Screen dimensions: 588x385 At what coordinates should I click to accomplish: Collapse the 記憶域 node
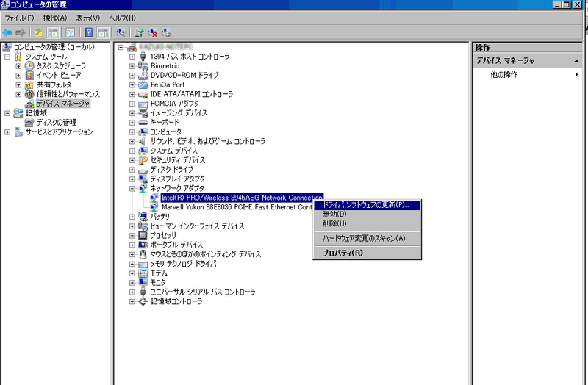pos(7,113)
